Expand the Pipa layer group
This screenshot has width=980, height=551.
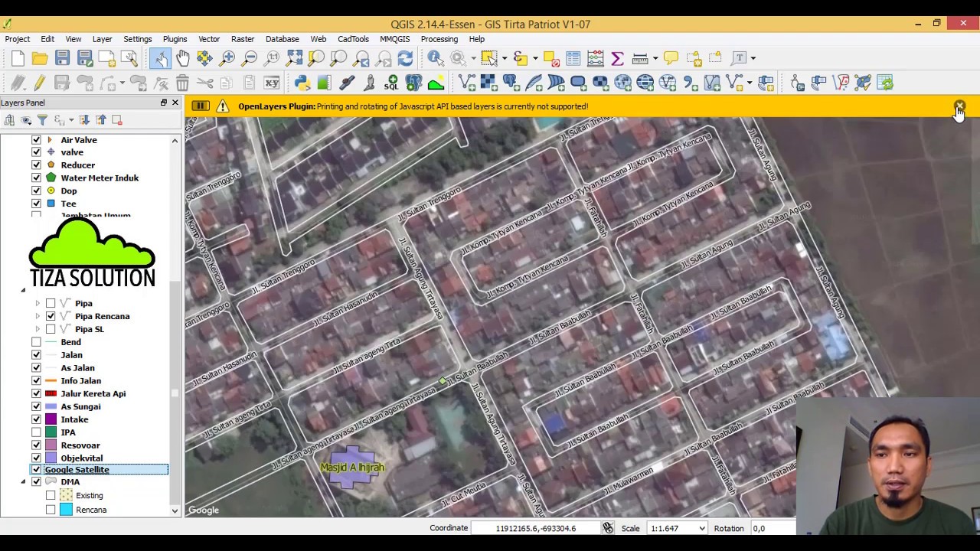click(38, 304)
